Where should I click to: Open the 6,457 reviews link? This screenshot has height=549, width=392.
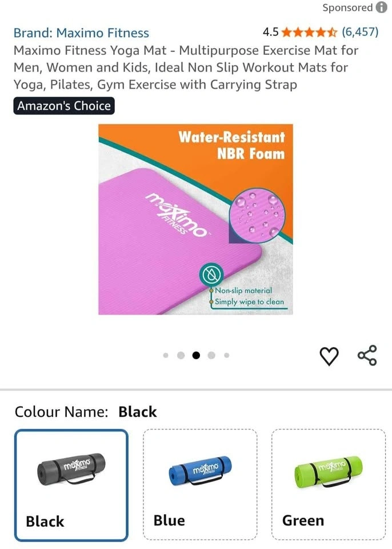coord(360,32)
